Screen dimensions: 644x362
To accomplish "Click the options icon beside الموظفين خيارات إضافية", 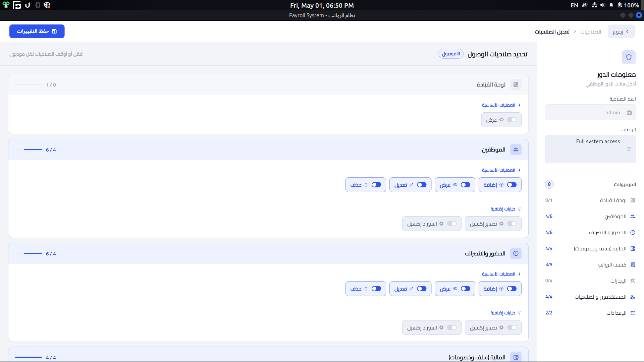I will point(519,209).
